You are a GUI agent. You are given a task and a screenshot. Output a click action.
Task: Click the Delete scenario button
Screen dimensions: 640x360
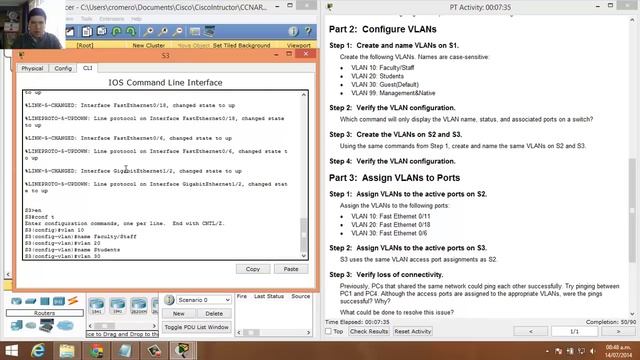pyautogui.click(x=214, y=313)
